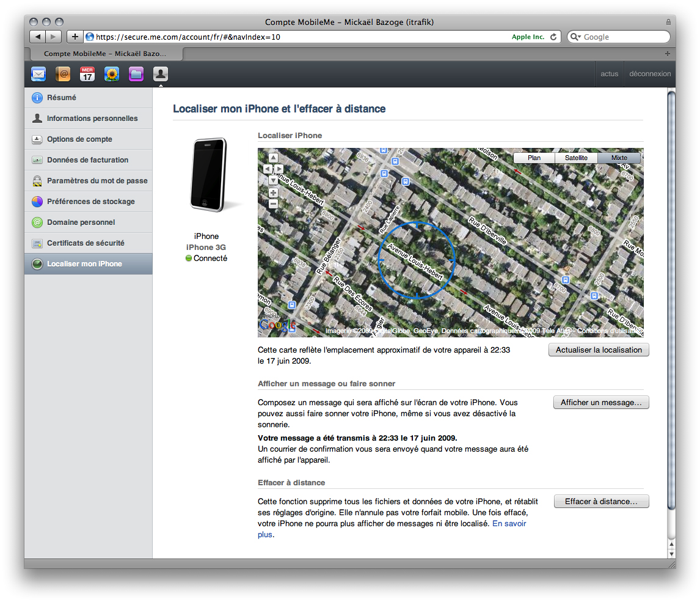The height and width of the screenshot is (602, 700).
Task: Click the Apple Inc. certificate label
Action: (528, 37)
